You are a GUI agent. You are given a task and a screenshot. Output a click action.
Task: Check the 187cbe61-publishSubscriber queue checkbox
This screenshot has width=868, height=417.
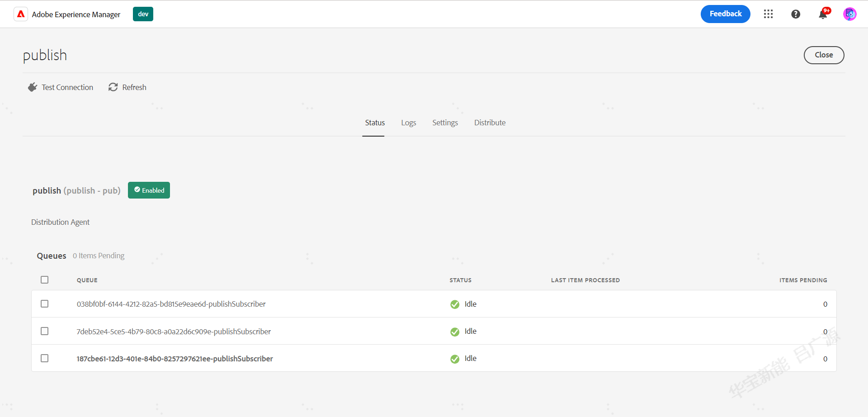coord(44,358)
